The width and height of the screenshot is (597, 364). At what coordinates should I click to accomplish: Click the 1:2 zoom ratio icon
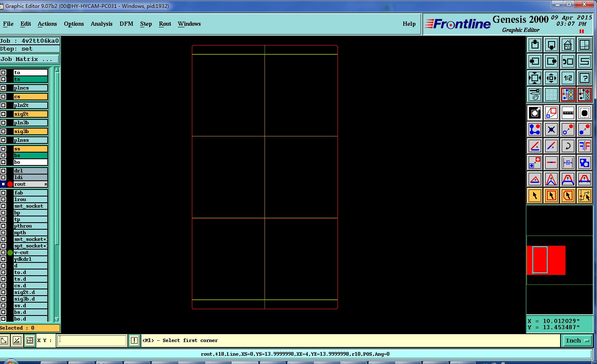click(x=568, y=78)
